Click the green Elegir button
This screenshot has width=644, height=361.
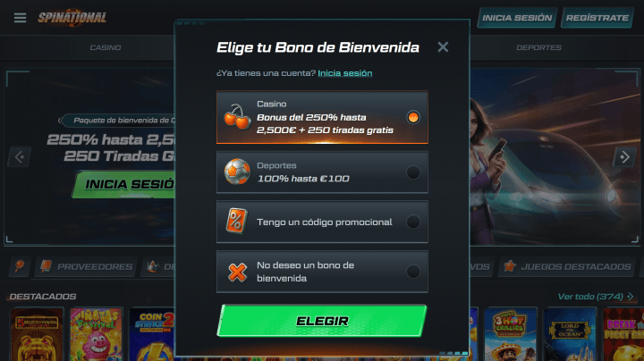point(322,321)
